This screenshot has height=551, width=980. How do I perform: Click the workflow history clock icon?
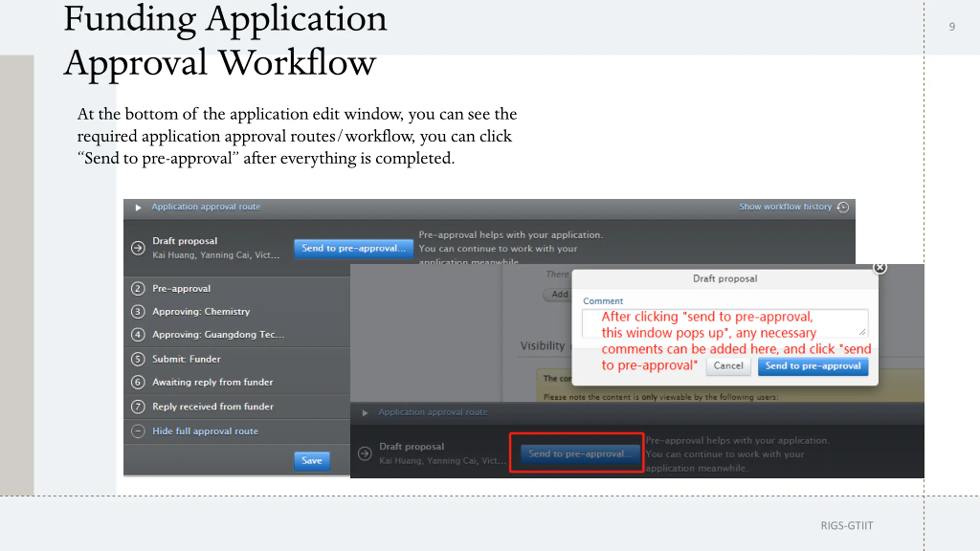[x=843, y=207]
